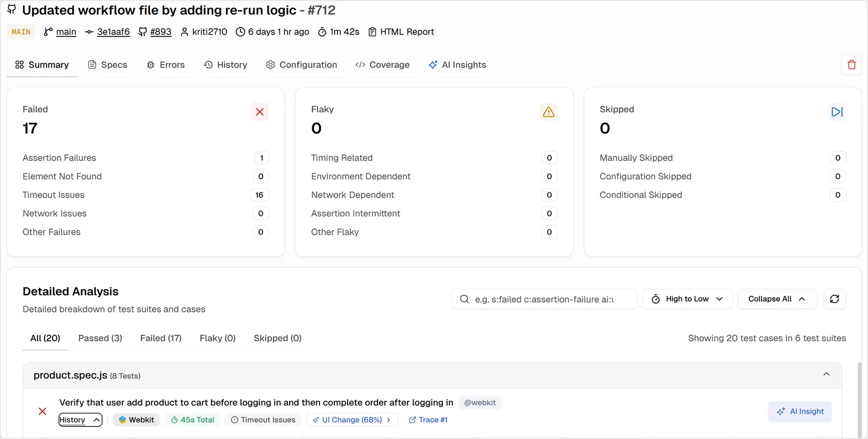Click the skip-forward icon in Skipped card
The width and height of the screenshot is (868, 439).
[x=837, y=112]
